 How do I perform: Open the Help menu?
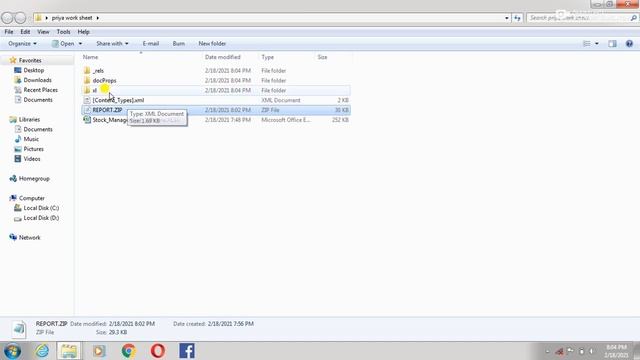(x=83, y=32)
